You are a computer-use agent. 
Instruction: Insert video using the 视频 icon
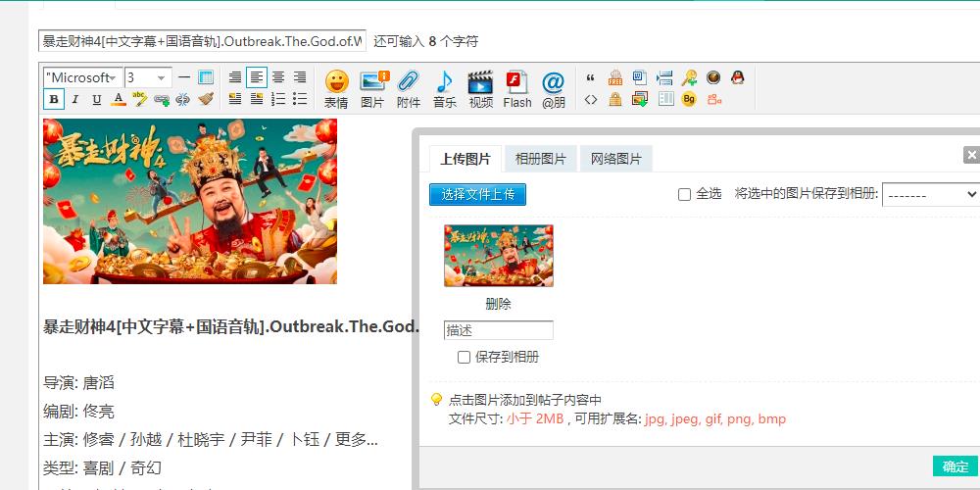[x=480, y=87]
